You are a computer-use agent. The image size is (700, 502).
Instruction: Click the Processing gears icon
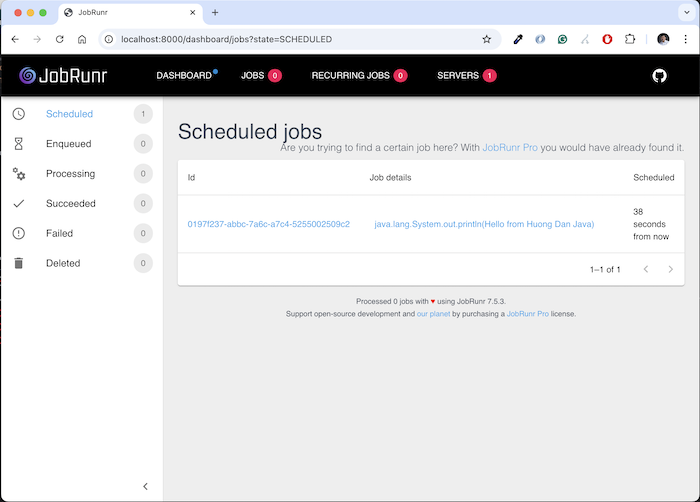pos(19,174)
